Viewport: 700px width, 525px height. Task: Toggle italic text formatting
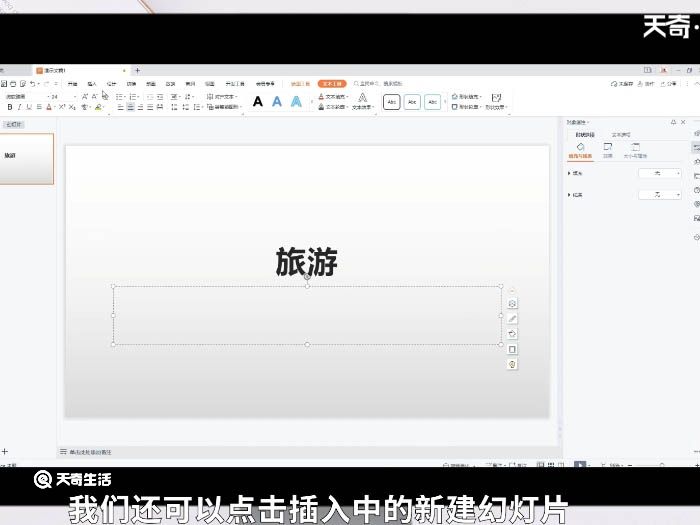[x=19, y=107]
